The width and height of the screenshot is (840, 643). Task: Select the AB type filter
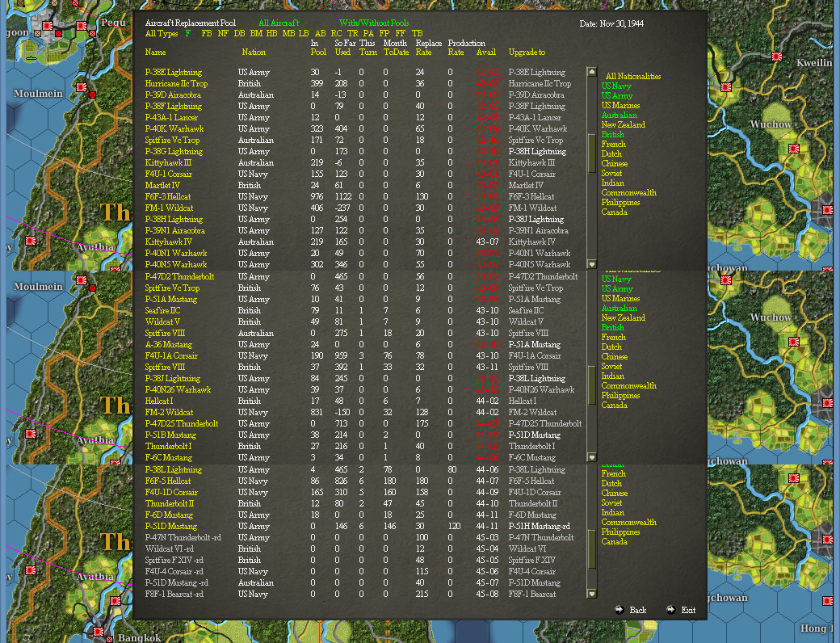pos(321,33)
